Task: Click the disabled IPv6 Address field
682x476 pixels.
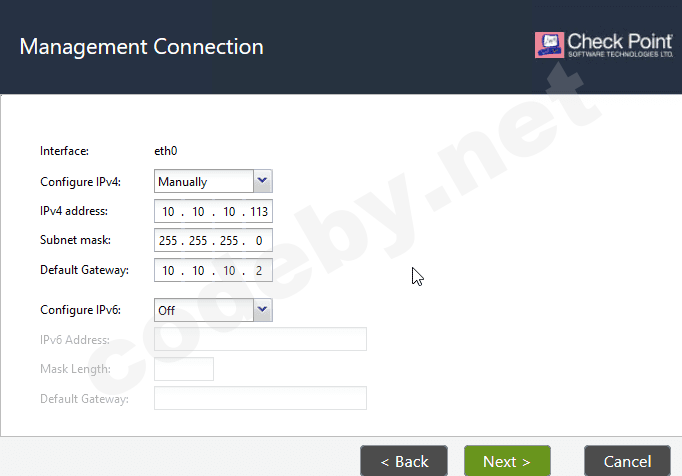Action: click(x=260, y=339)
